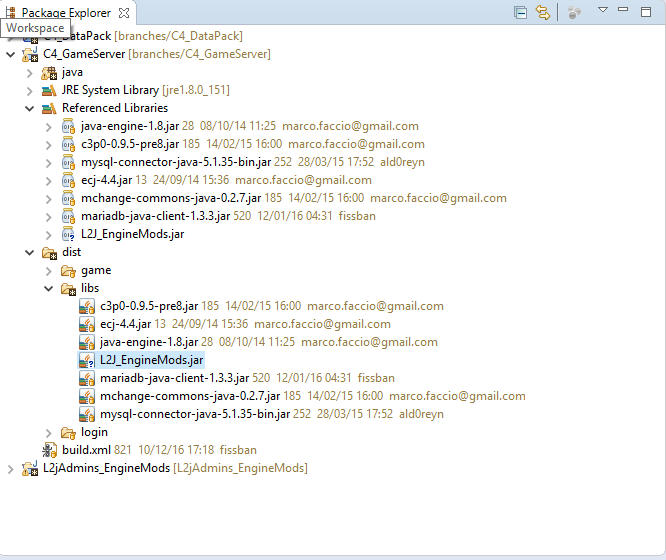Click the dist folder icon

(x=49, y=253)
